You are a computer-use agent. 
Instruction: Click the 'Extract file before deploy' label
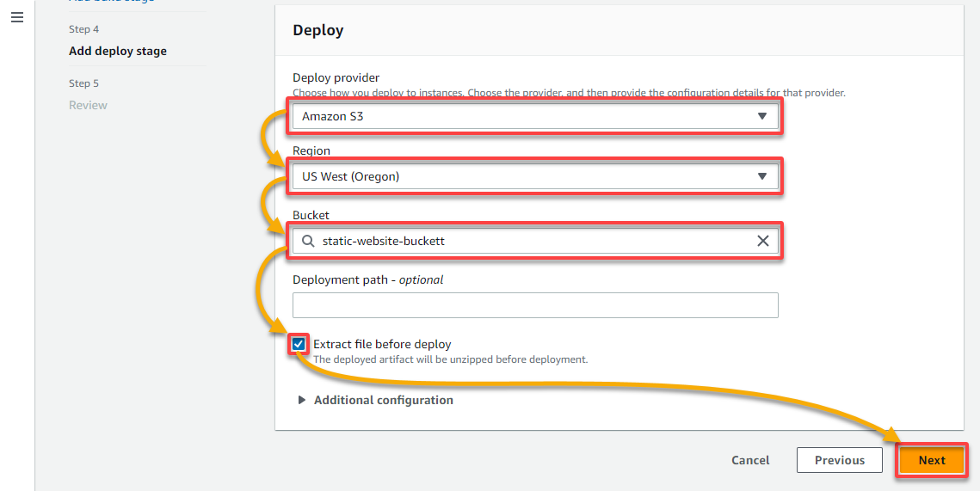click(x=382, y=344)
